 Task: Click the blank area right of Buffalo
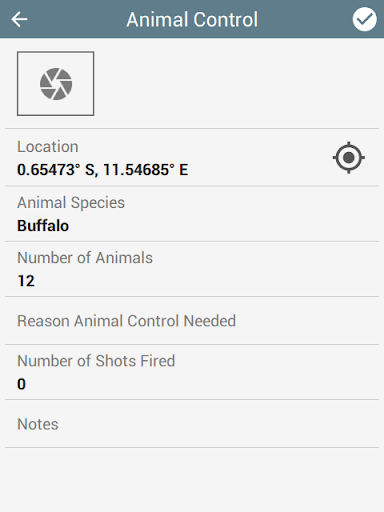(223, 226)
